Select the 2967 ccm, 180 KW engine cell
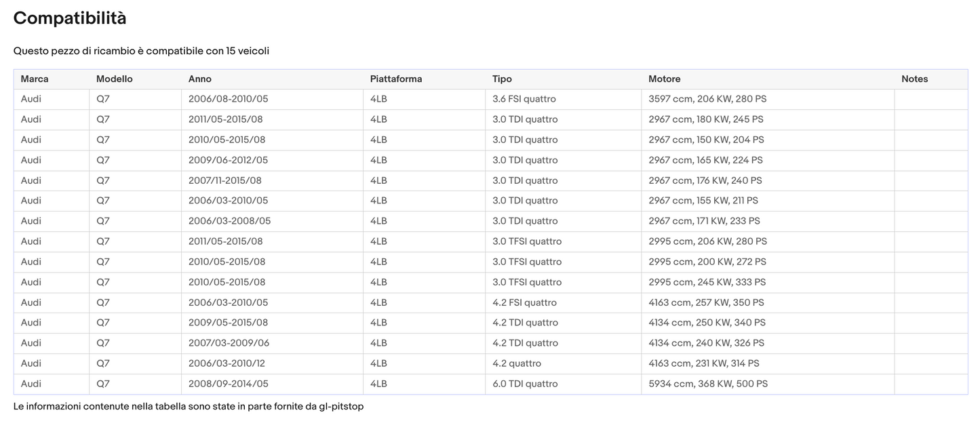 (x=705, y=119)
